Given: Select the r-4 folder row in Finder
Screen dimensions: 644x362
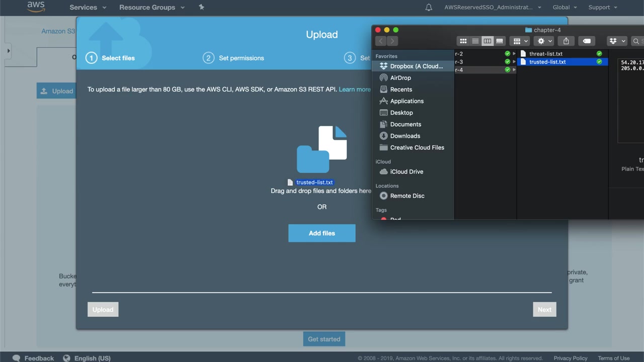Looking at the screenshot, I should click(x=485, y=70).
